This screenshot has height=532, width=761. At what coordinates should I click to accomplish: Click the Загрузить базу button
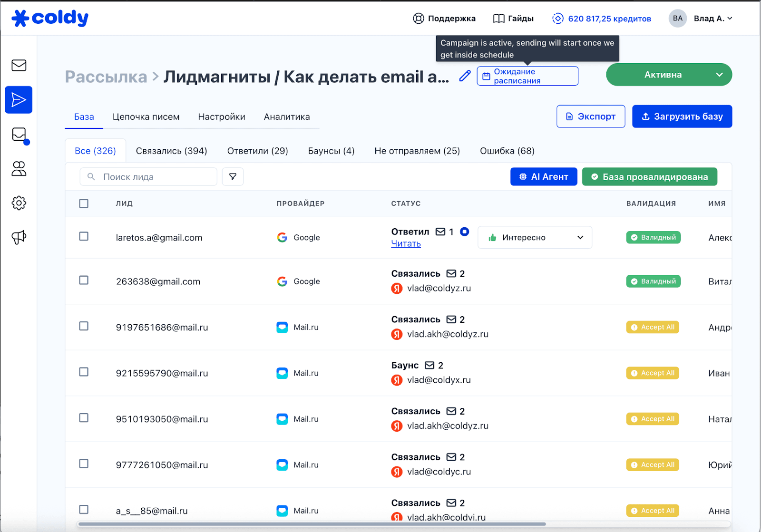(682, 116)
